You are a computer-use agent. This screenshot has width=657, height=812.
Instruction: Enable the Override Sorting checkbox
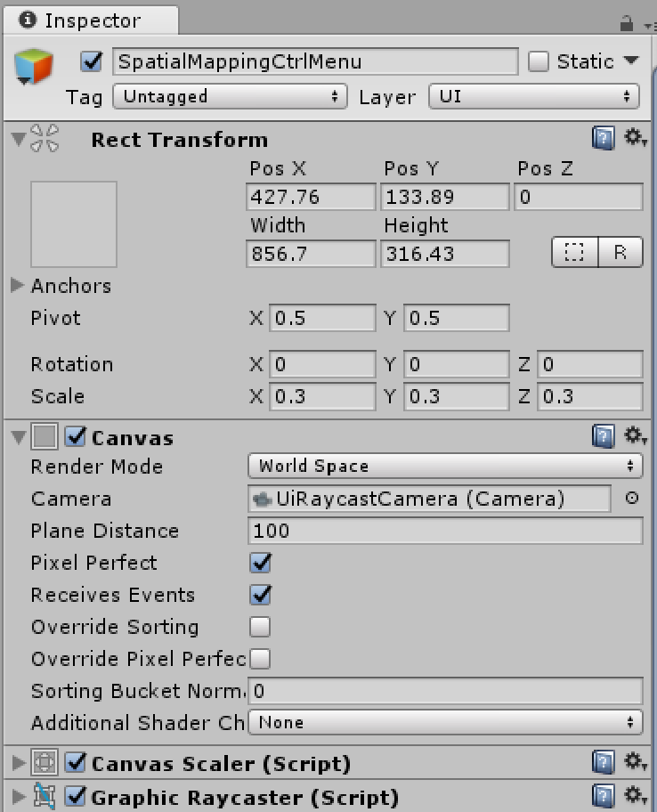point(260,627)
